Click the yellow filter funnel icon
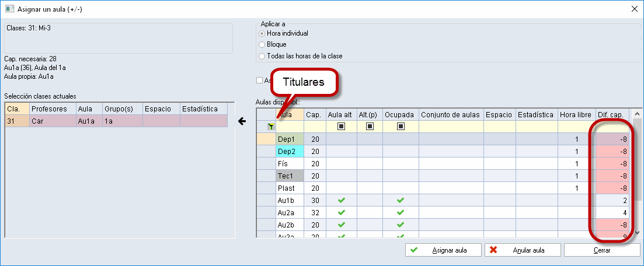The image size is (644, 266). tap(270, 127)
